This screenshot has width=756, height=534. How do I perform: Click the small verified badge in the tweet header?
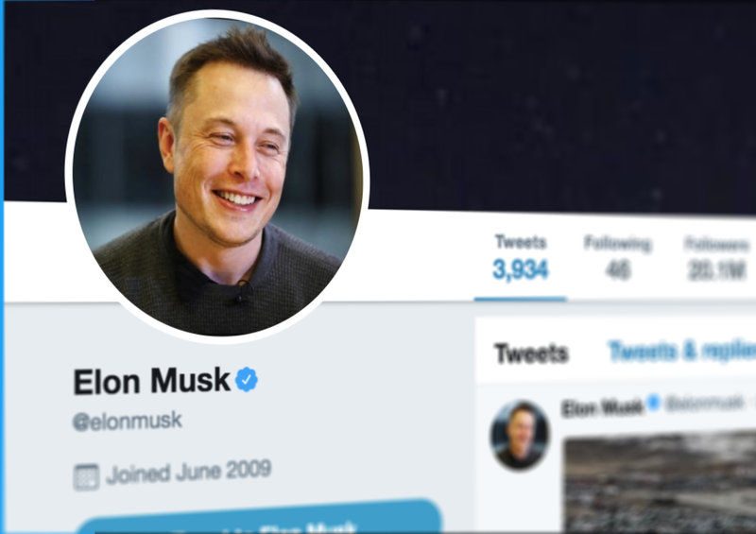(653, 402)
